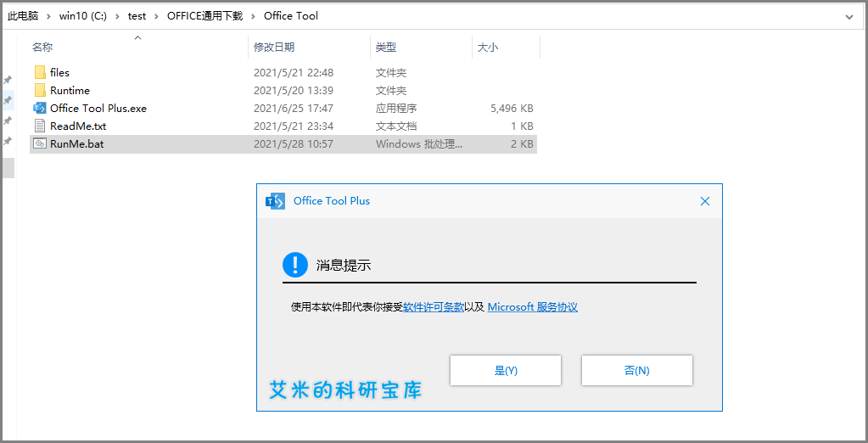Click the blue exclamation info icon
The width and height of the screenshot is (868, 443).
pos(295,265)
